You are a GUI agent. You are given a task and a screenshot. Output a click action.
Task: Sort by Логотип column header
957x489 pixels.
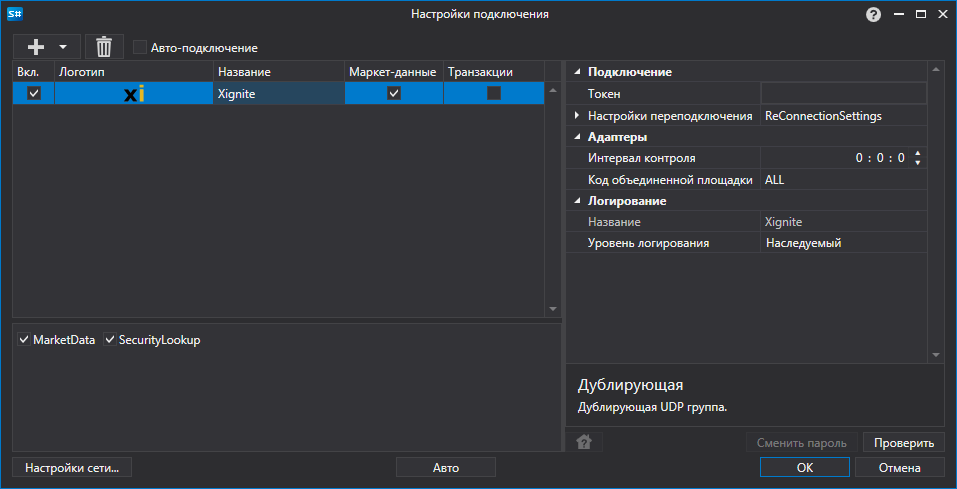tap(134, 72)
